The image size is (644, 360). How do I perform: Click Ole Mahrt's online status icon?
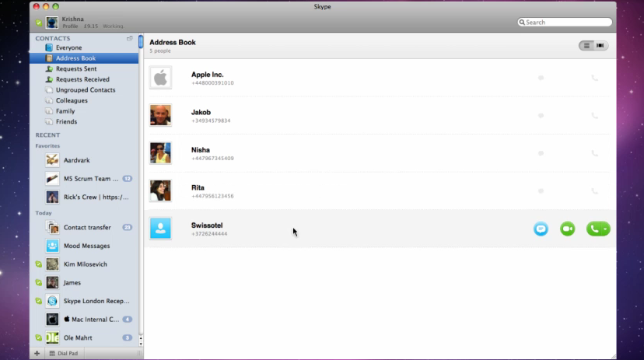pyautogui.click(x=39, y=337)
